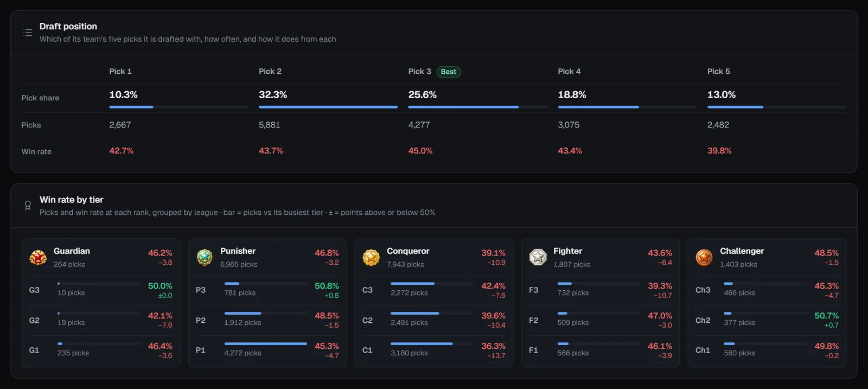The width and height of the screenshot is (868, 389).
Task: Click the 3,180 picks bar in C1 row
Action: (432, 344)
